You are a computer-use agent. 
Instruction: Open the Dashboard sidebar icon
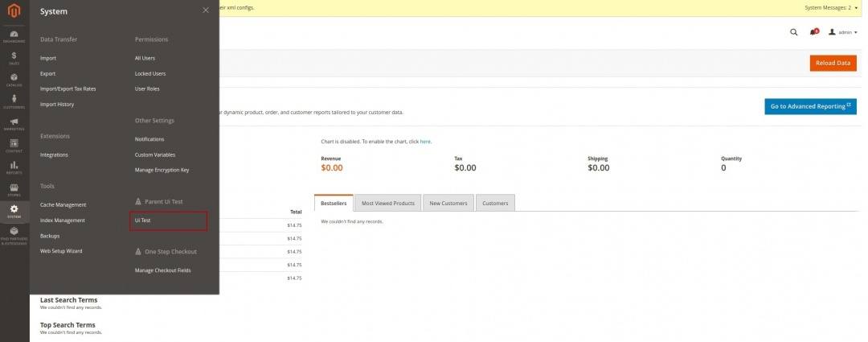pyautogui.click(x=14, y=36)
